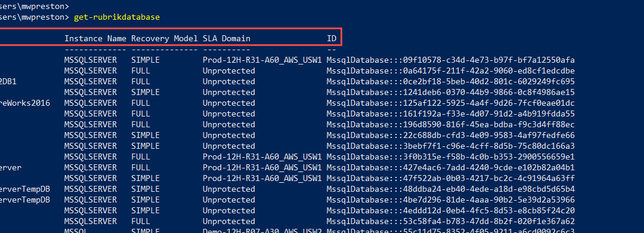Select the ID starting MssqlDatabase:::0ce2bf18

coord(451,81)
